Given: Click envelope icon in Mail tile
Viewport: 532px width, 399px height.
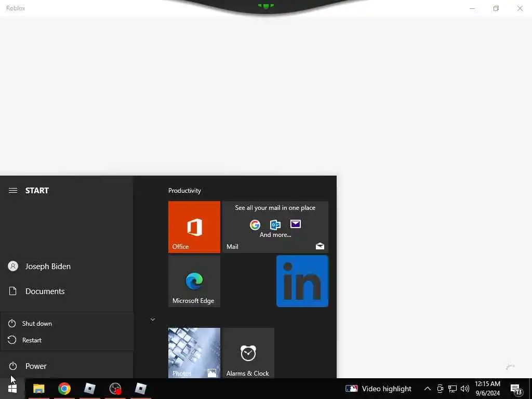Looking at the screenshot, I should pyautogui.click(x=296, y=224).
